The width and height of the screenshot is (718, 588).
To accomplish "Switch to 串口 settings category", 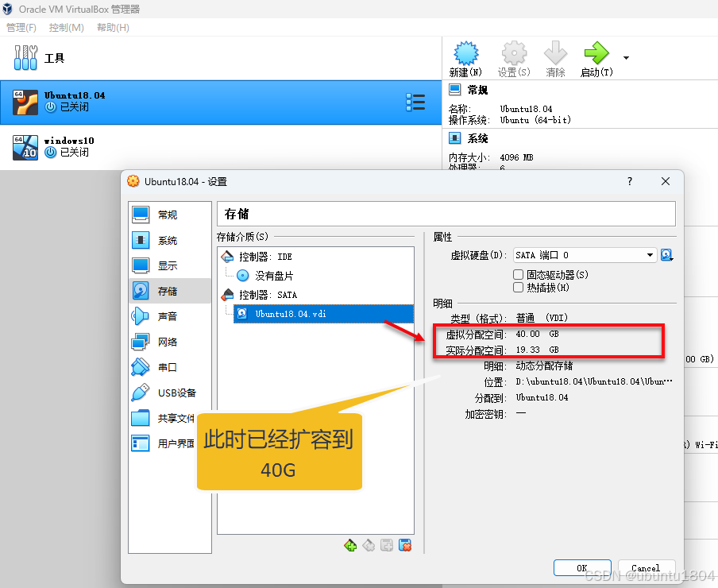I will point(170,367).
